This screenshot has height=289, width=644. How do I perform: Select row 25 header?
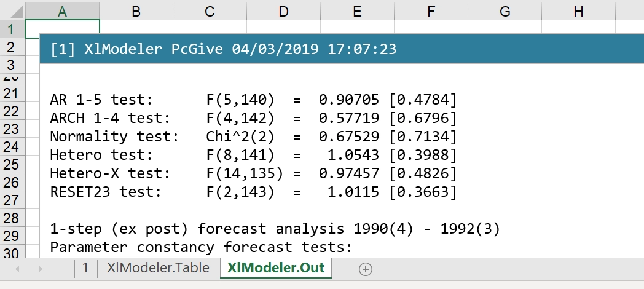point(12,164)
